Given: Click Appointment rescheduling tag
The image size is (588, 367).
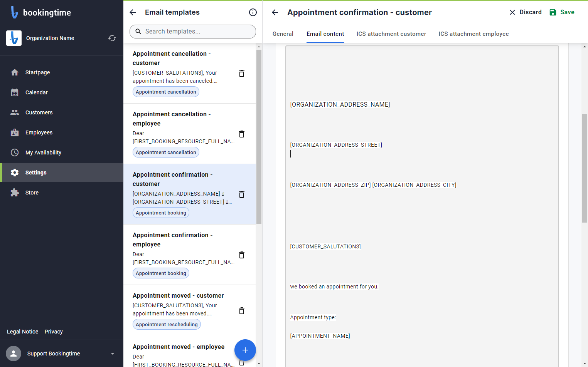Looking at the screenshot, I should 167,324.
